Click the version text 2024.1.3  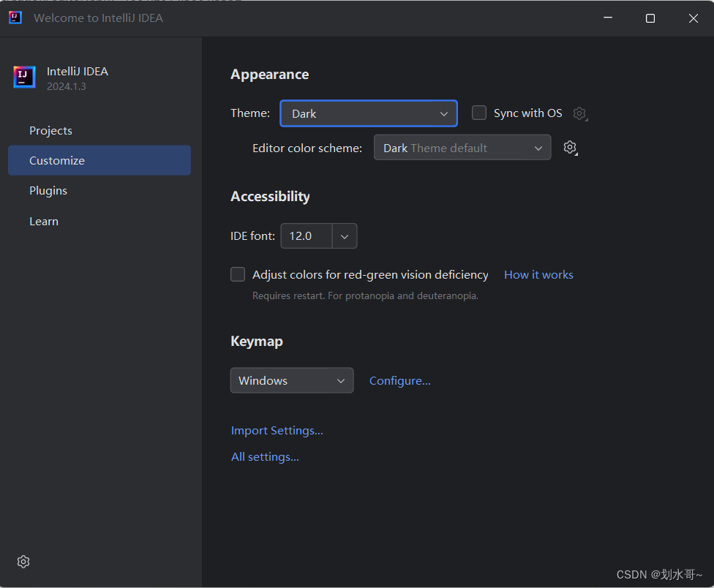[67, 86]
